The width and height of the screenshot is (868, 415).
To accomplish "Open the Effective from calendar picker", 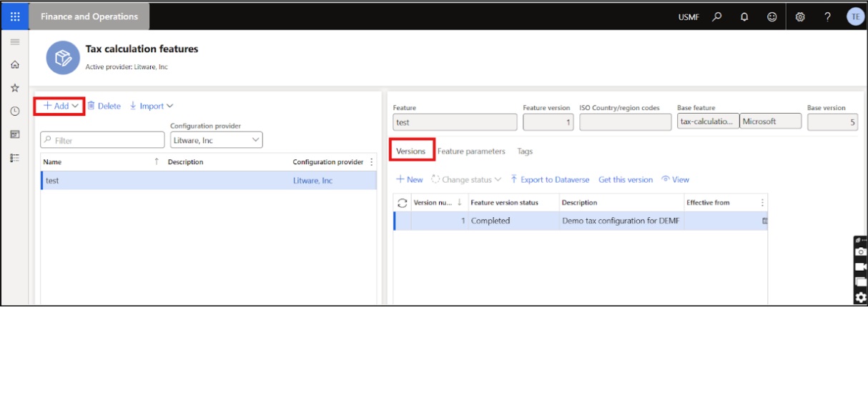I will (x=764, y=221).
